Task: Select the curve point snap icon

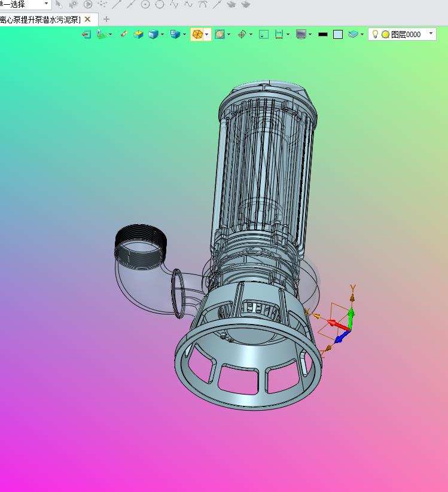Action: pyautogui.click(x=173, y=4)
